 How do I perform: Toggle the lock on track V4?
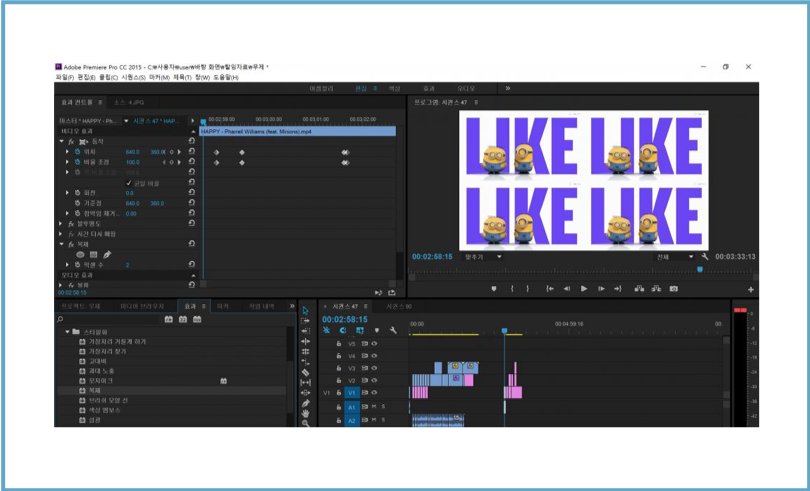pyautogui.click(x=339, y=356)
